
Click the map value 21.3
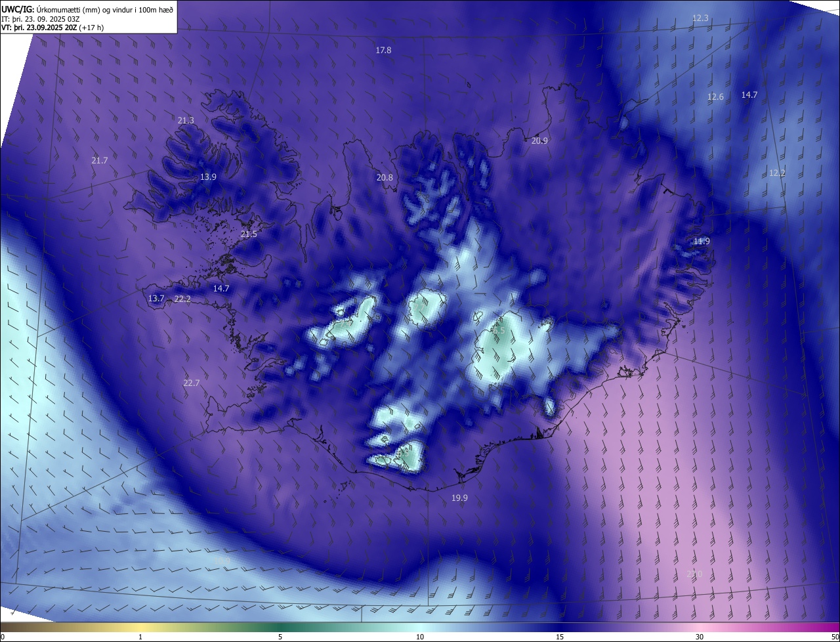click(186, 121)
